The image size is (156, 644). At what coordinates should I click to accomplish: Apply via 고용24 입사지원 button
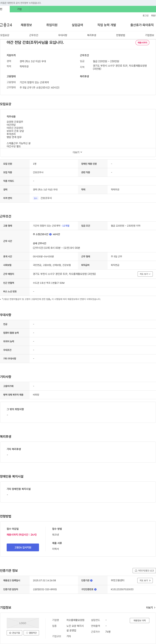(23, 548)
